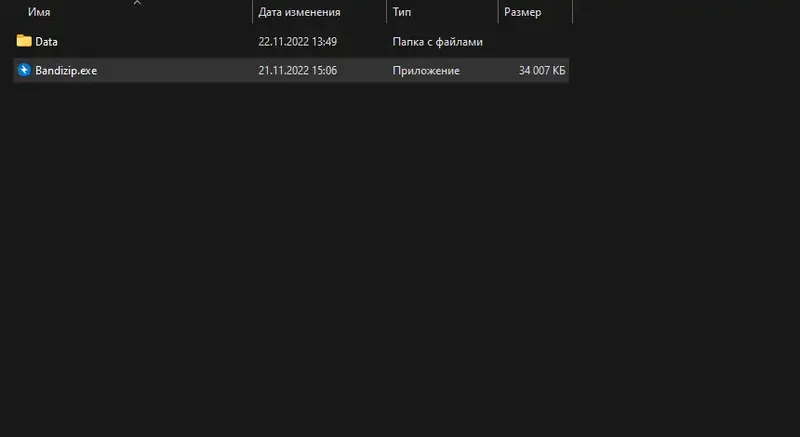Sort by the Размер column header
The image size is (800, 437).
(x=522, y=12)
